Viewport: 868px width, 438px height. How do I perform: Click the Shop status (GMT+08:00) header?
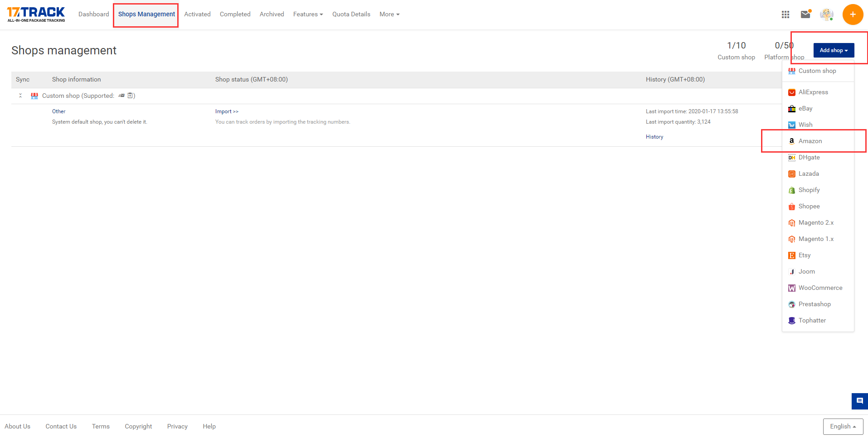click(x=252, y=80)
